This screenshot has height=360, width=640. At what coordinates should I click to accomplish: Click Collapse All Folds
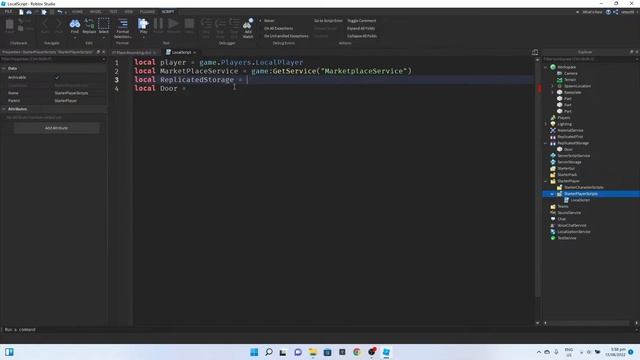point(362,36)
